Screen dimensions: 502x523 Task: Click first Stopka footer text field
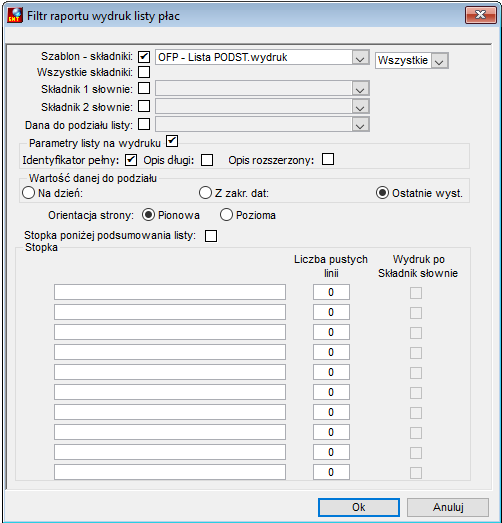tap(170, 292)
